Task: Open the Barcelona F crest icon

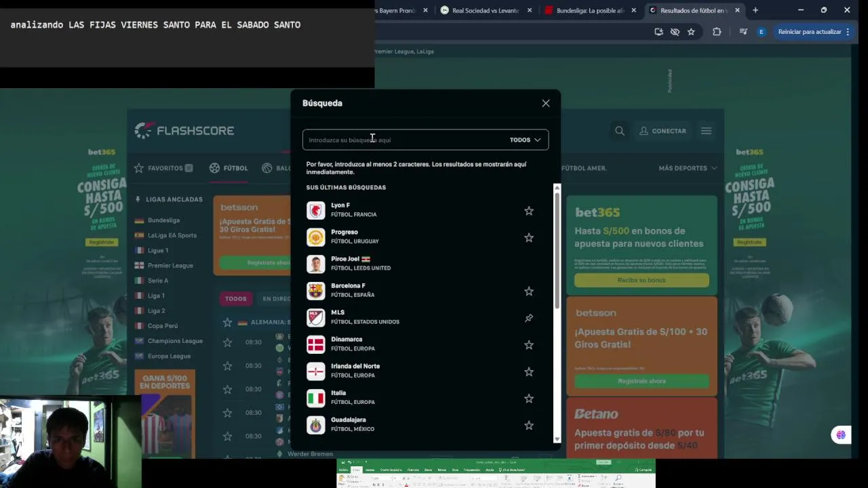Action: click(316, 290)
